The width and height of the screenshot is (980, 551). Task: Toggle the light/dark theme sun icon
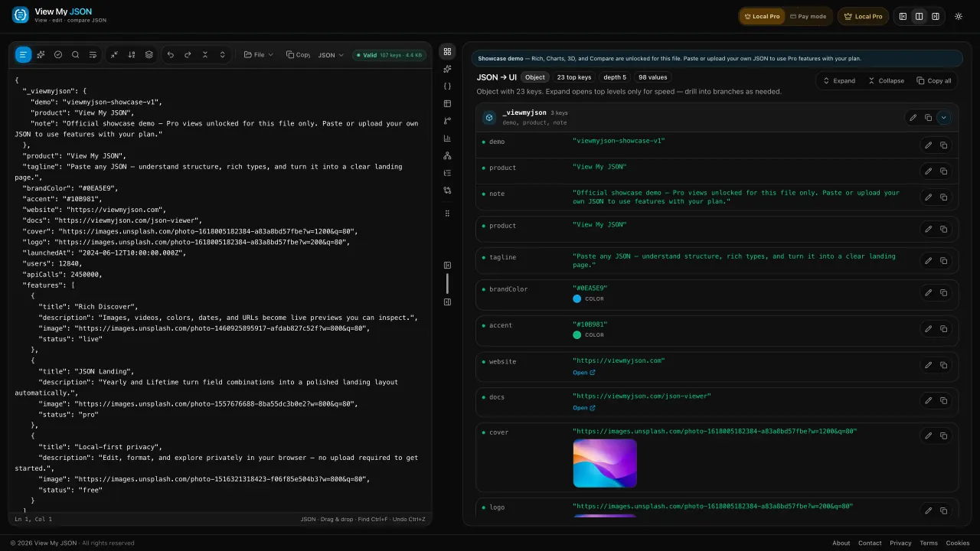[x=959, y=16]
